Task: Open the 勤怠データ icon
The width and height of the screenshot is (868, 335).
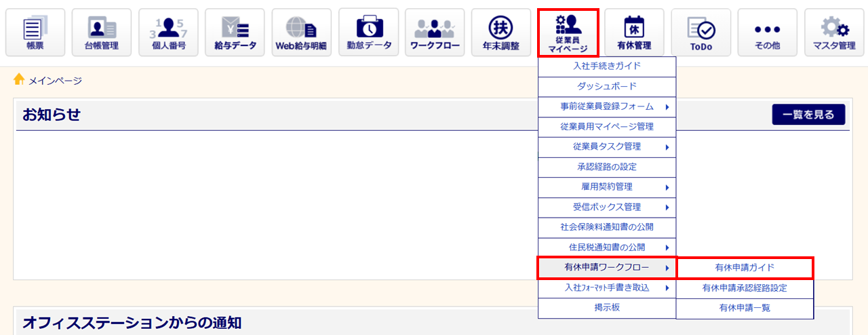Action: pyautogui.click(x=368, y=33)
